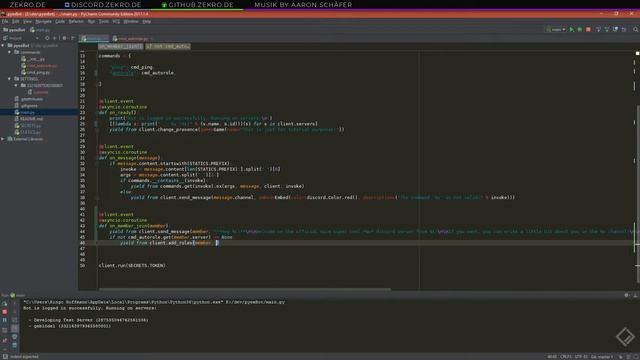The height and width of the screenshot is (360, 640).
Task: Open .gitignore in project tree
Action: tap(26, 106)
